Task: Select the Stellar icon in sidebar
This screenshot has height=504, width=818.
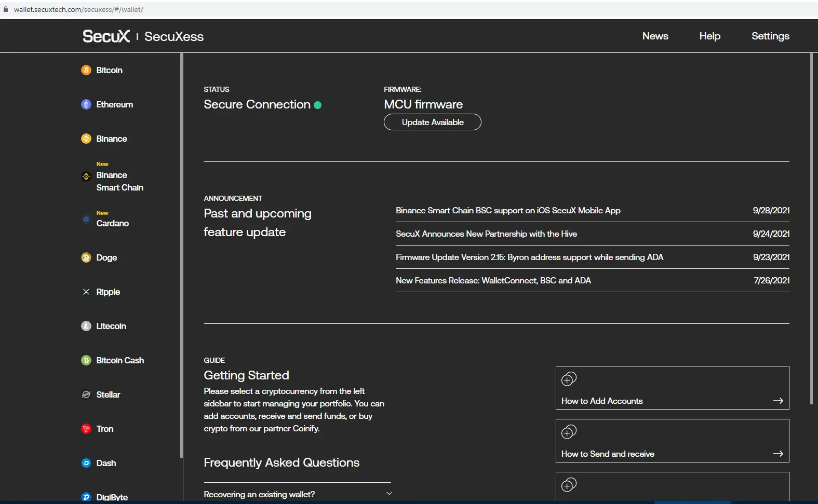Action: (86, 394)
